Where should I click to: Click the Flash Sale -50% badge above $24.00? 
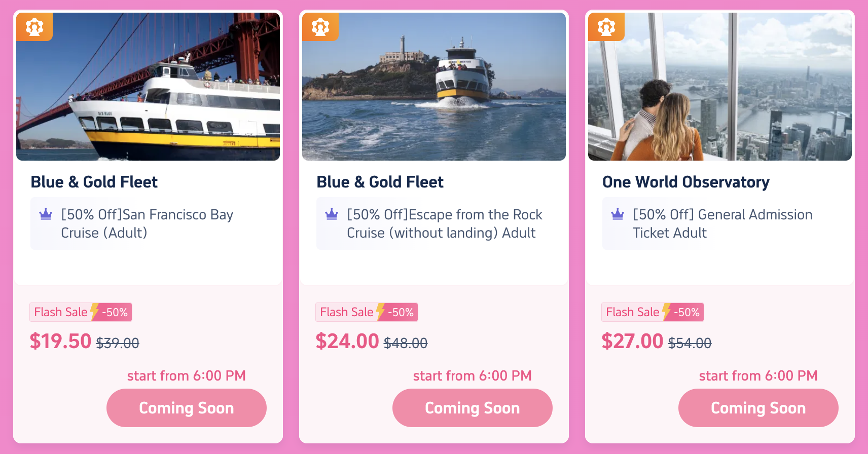pyautogui.click(x=367, y=312)
